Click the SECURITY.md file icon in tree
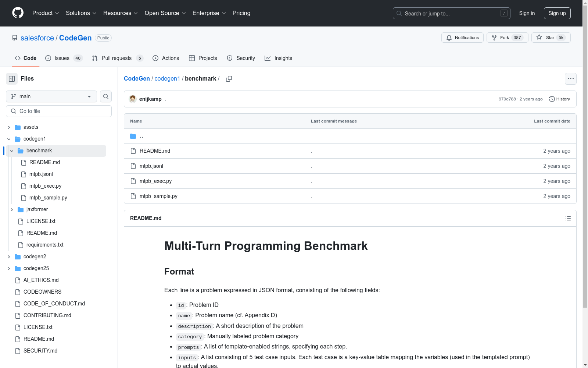Viewport: 588px width, 368px height. coord(18,351)
